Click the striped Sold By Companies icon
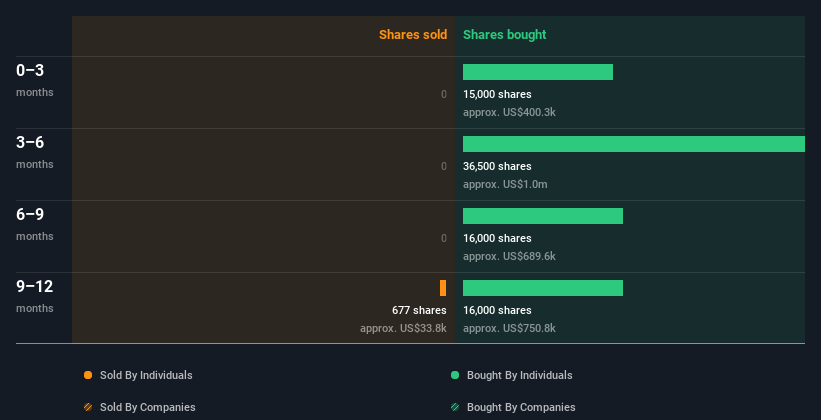This screenshot has width=821, height=420. pyautogui.click(x=88, y=407)
